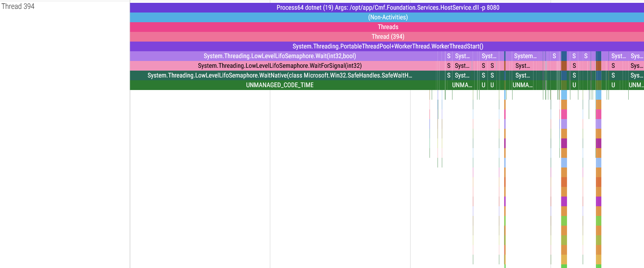Click the Thread (394) frame bar
644x268 pixels.
pyautogui.click(x=387, y=37)
